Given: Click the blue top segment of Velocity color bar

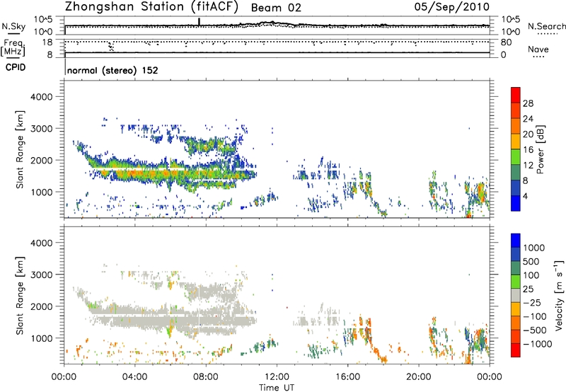Looking at the screenshot, I should click(516, 241).
